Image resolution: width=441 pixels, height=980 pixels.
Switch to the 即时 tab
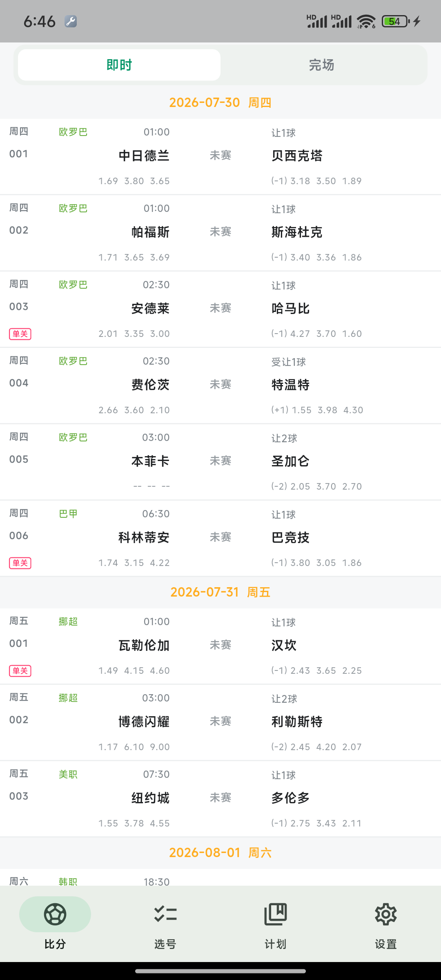pyautogui.click(x=119, y=65)
